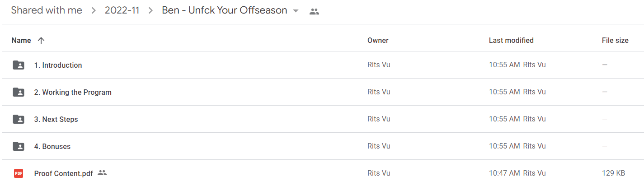Click the red PDF icon for Proof Content
This screenshot has width=644, height=186.
(19, 173)
